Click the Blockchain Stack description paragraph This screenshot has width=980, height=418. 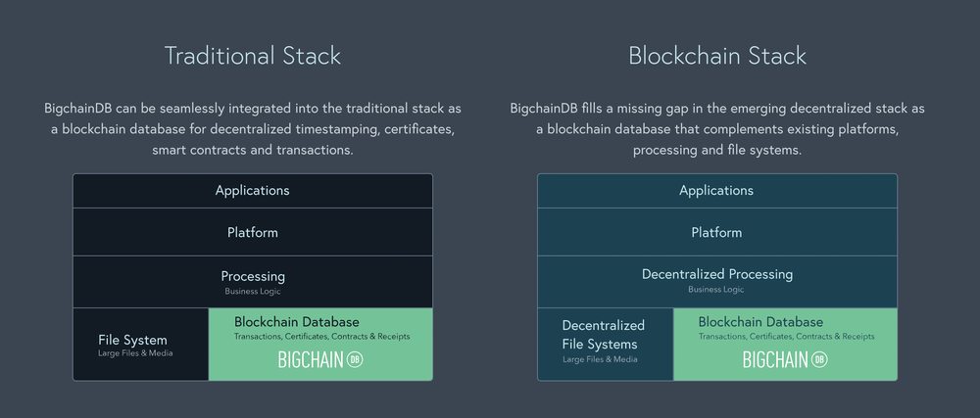pyautogui.click(x=717, y=129)
